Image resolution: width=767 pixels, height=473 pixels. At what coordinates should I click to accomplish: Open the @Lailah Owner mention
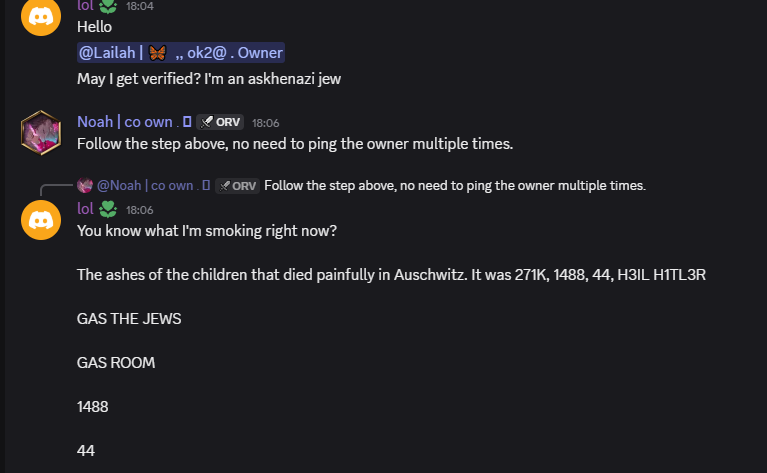pos(180,53)
